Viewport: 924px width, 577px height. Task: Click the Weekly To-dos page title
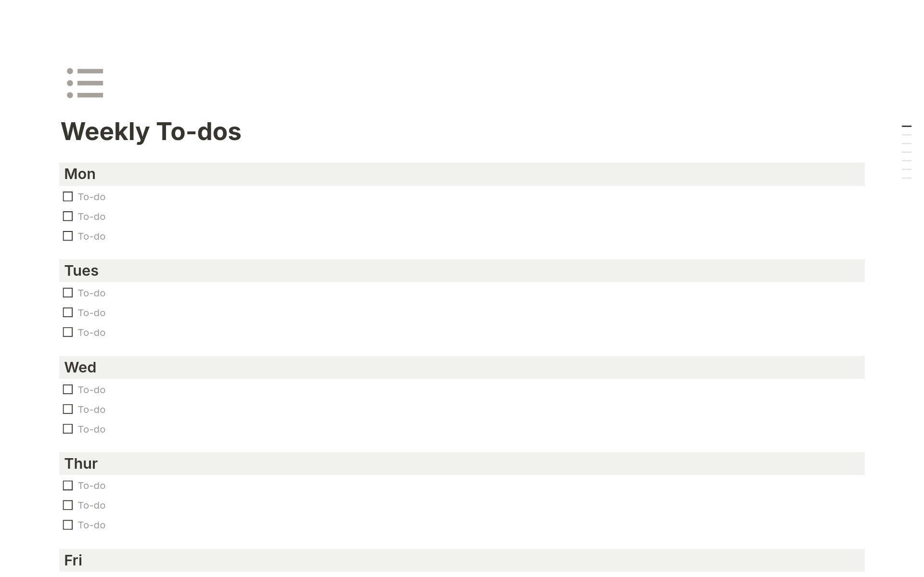151,131
